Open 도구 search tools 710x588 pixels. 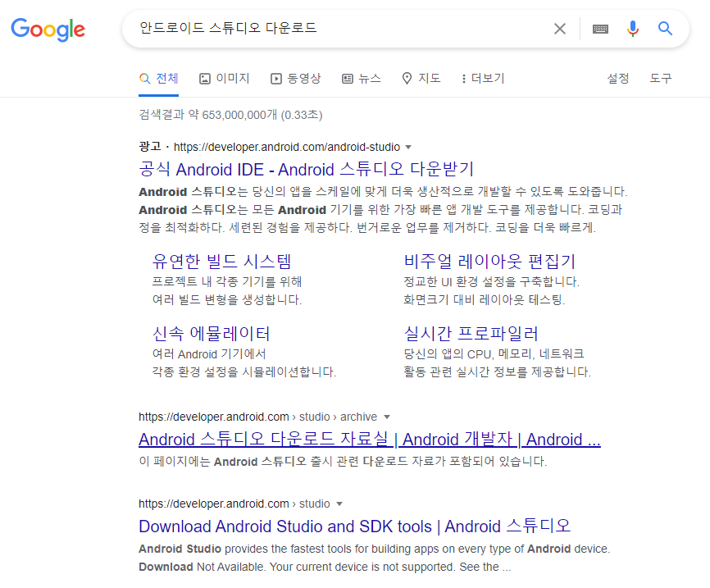(661, 79)
